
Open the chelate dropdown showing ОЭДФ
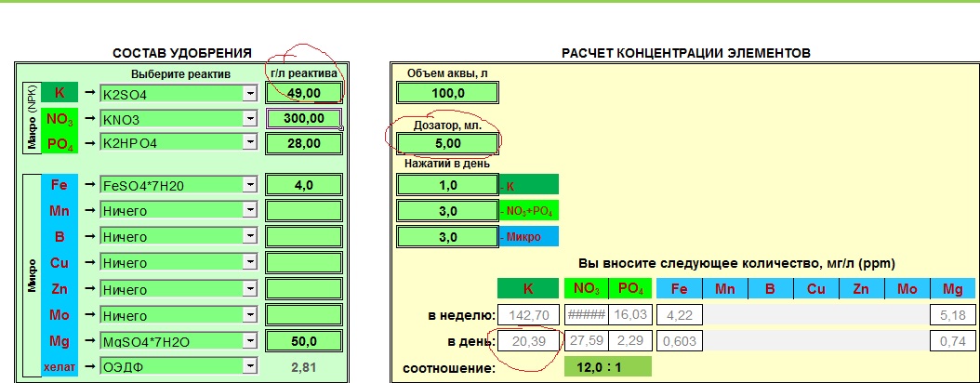point(249,368)
